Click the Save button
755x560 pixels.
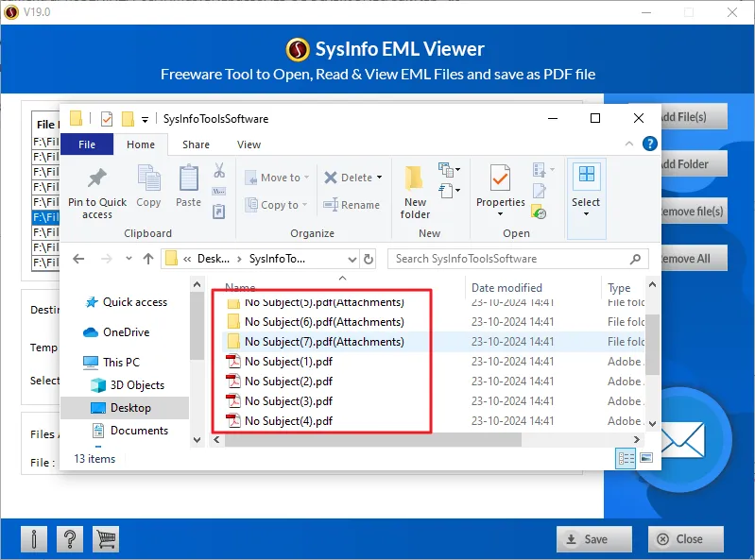click(595, 539)
